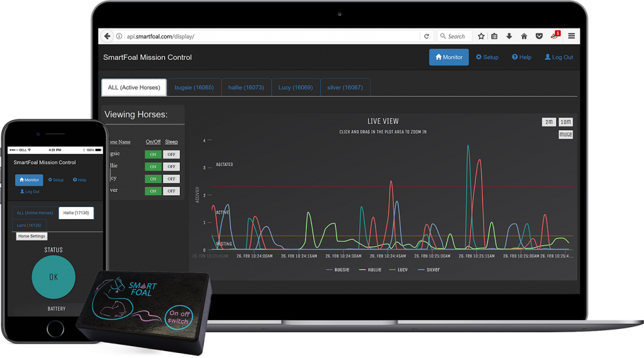Reload the page with the refresh icon

(x=427, y=36)
